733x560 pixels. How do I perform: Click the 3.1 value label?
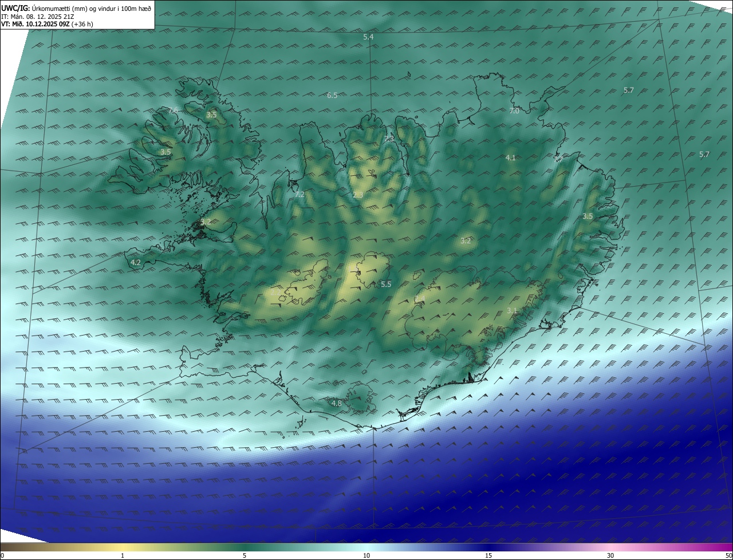[512, 310]
